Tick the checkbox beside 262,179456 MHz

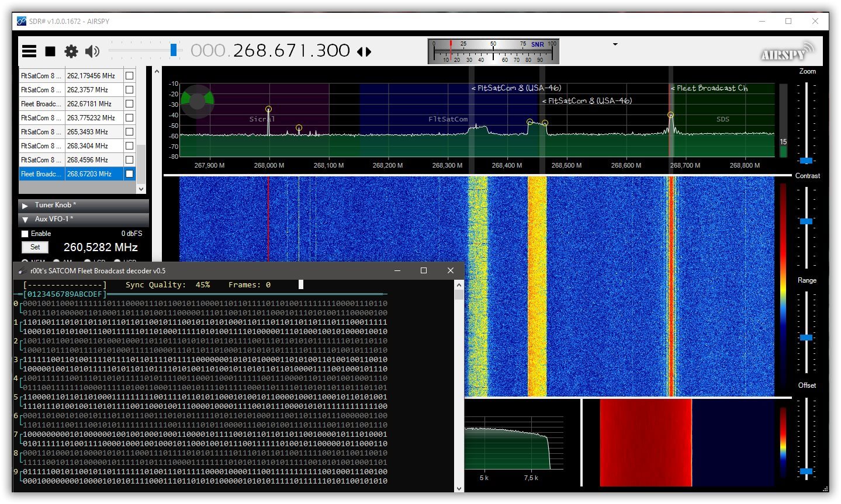[130, 75]
